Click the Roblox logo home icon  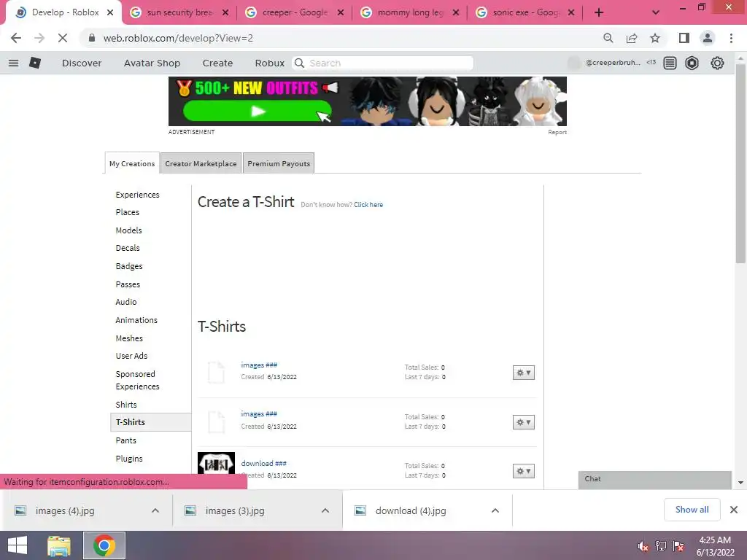(x=35, y=63)
